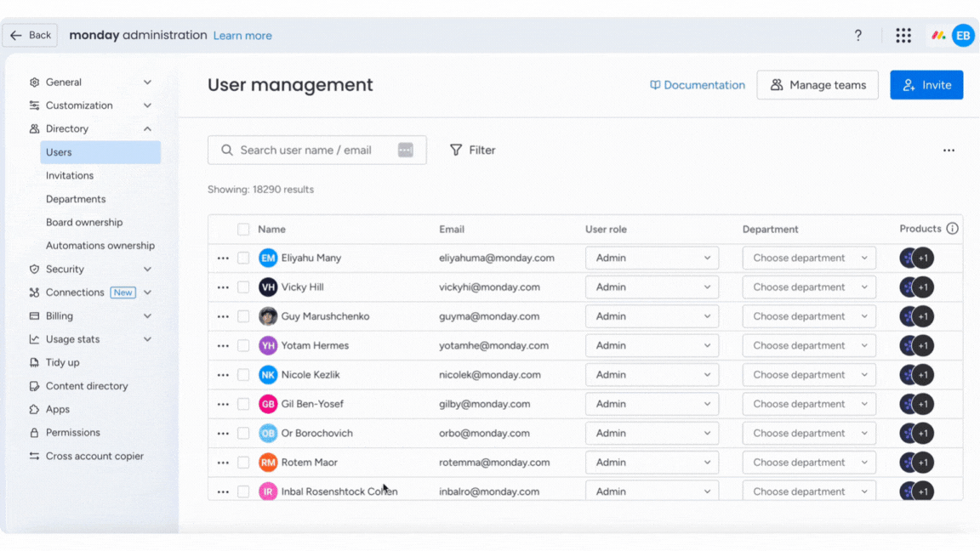Click the monday logo icon in header

937,36
